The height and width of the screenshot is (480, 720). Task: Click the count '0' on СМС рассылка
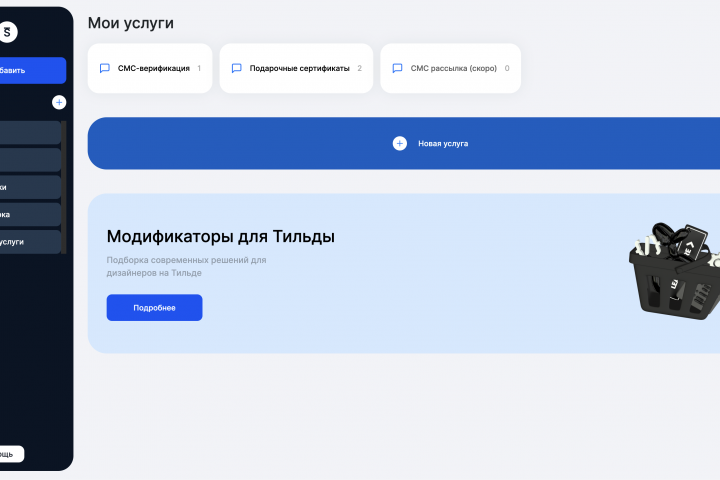[507, 68]
